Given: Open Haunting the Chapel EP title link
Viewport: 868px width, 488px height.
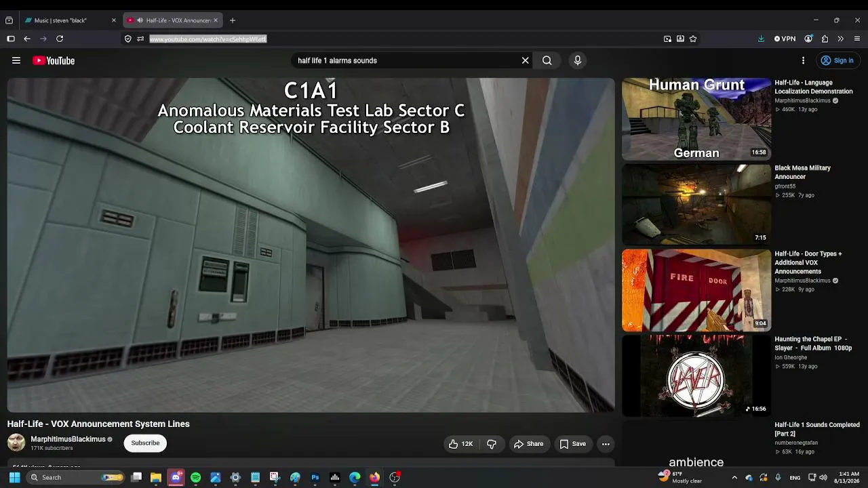Looking at the screenshot, I should 813,344.
